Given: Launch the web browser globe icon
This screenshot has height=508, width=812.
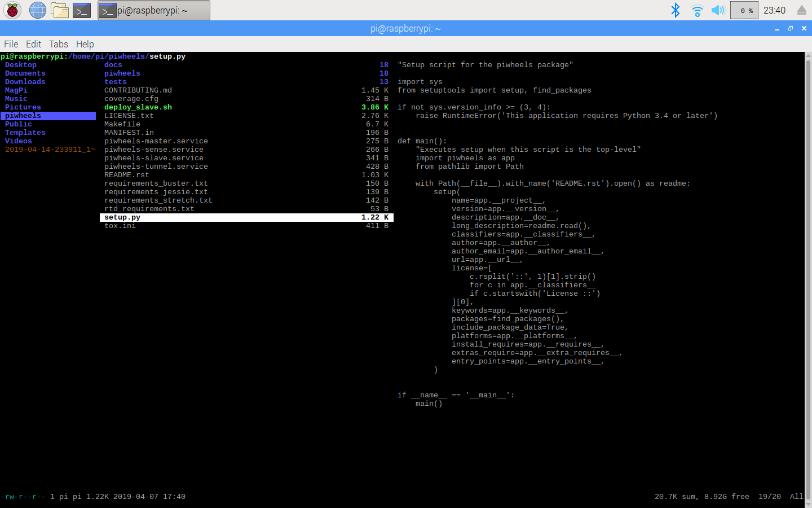Looking at the screenshot, I should tap(38, 10).
